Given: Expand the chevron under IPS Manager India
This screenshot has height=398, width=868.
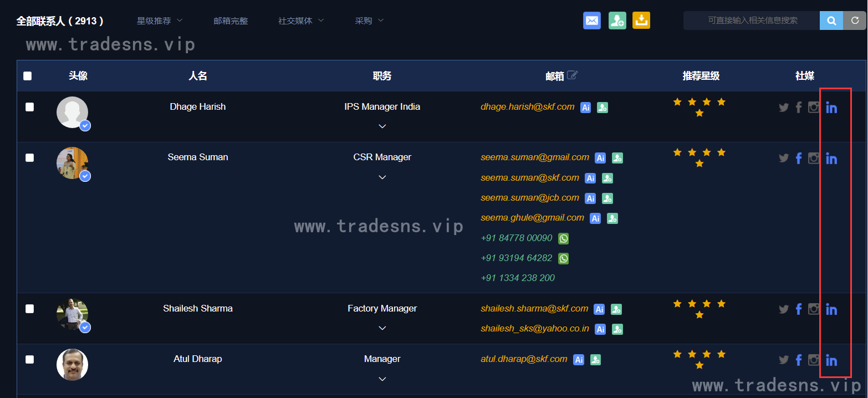Looking at the screenshot, I should (x=382, y=126).
